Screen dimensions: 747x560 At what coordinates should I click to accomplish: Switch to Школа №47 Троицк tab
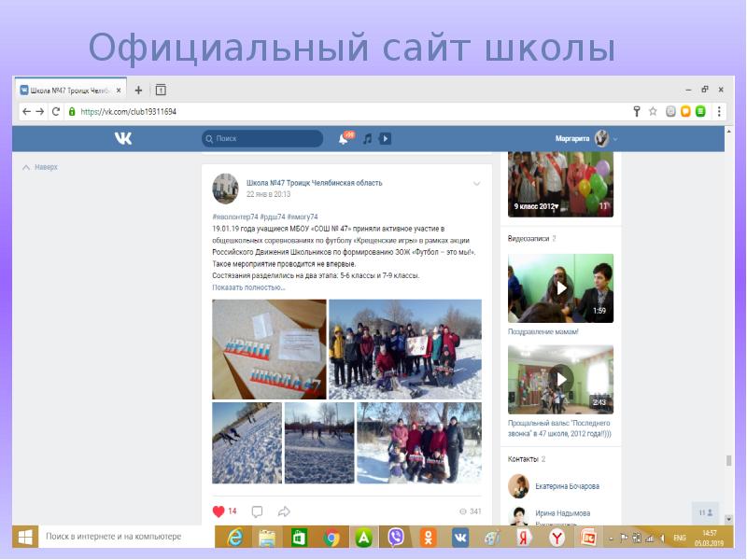tap(70, 91)
